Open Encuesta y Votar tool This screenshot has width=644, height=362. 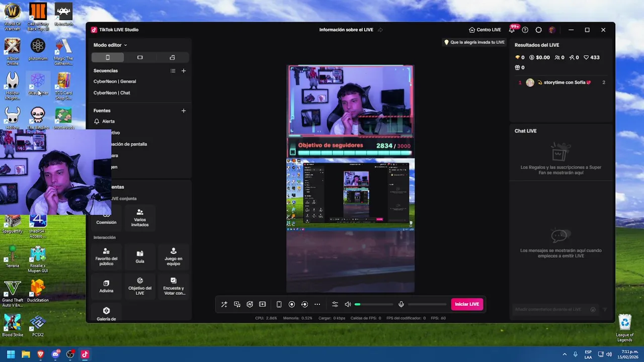174,287
